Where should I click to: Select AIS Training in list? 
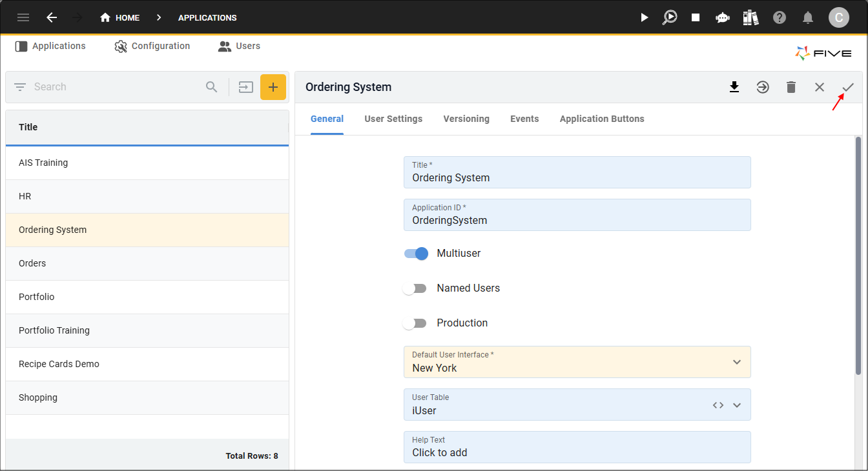[147, 163]
